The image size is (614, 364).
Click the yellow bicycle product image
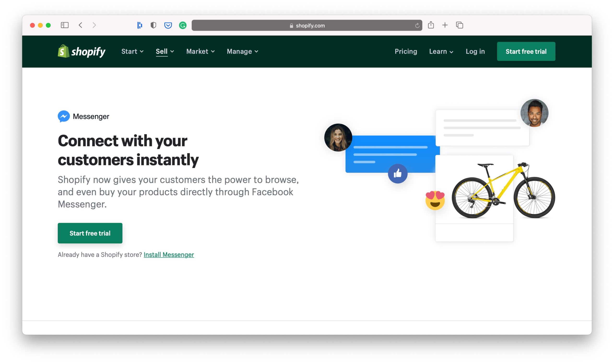[x=503, y=190]
